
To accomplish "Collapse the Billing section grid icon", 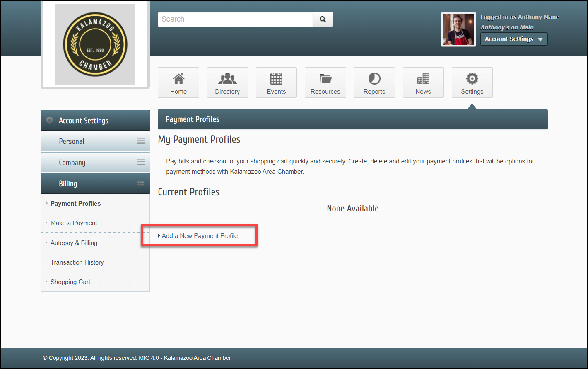I will tap(141, 183).
